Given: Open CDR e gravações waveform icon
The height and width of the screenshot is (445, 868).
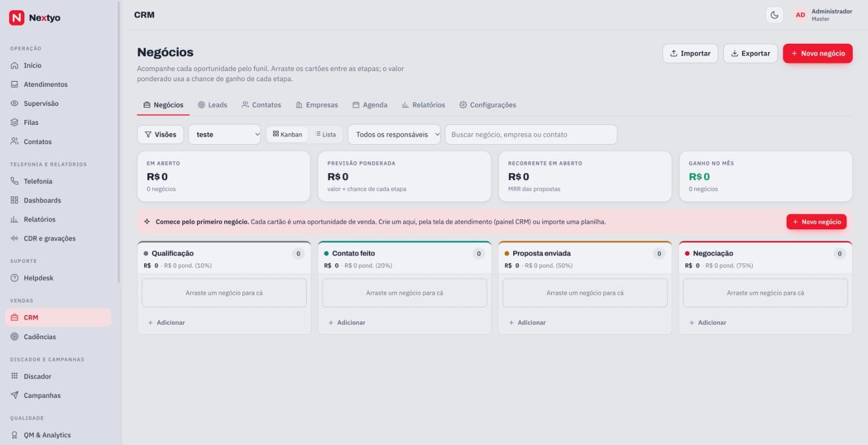Looking at the screenshot, I should coord(15,238).
